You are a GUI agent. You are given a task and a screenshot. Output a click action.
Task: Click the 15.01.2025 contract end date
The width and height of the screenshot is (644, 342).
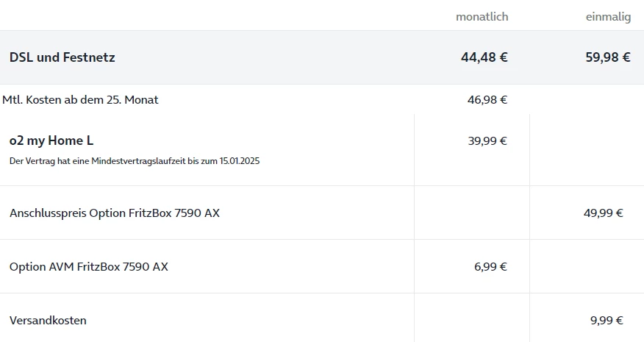pyautogui.click(x=239, y=161)
